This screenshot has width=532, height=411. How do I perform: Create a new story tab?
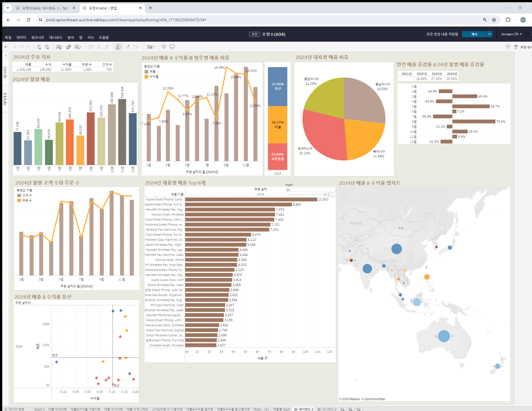click(x=359, y=409)
